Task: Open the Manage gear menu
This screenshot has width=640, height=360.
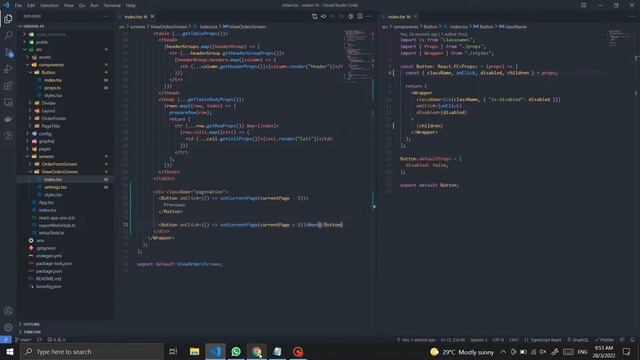Action: [x=8, y=328]
